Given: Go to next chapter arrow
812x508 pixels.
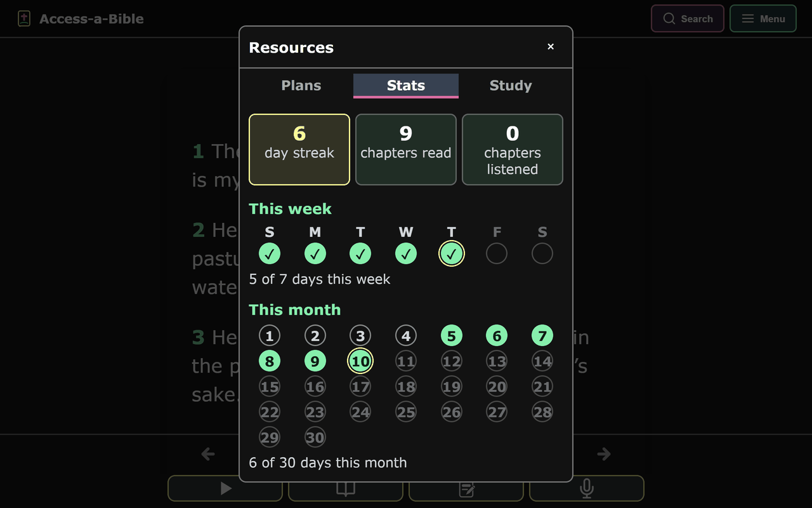Looking at the screenshot, I should 604,454.
